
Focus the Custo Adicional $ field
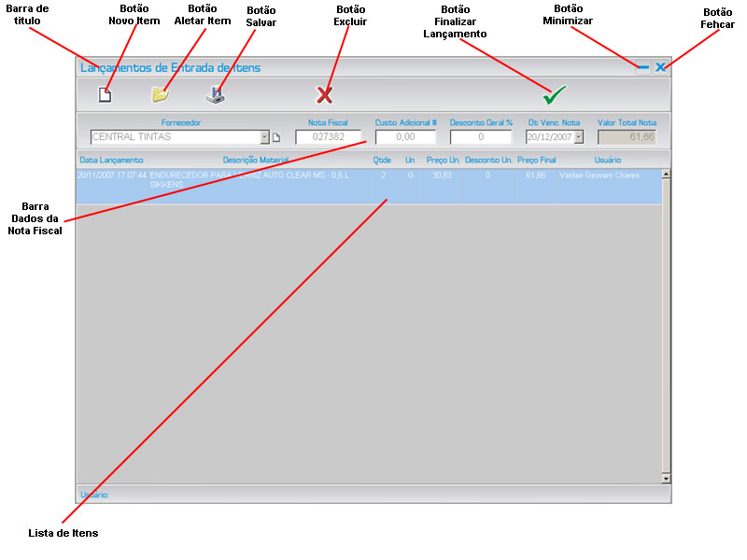405,137
